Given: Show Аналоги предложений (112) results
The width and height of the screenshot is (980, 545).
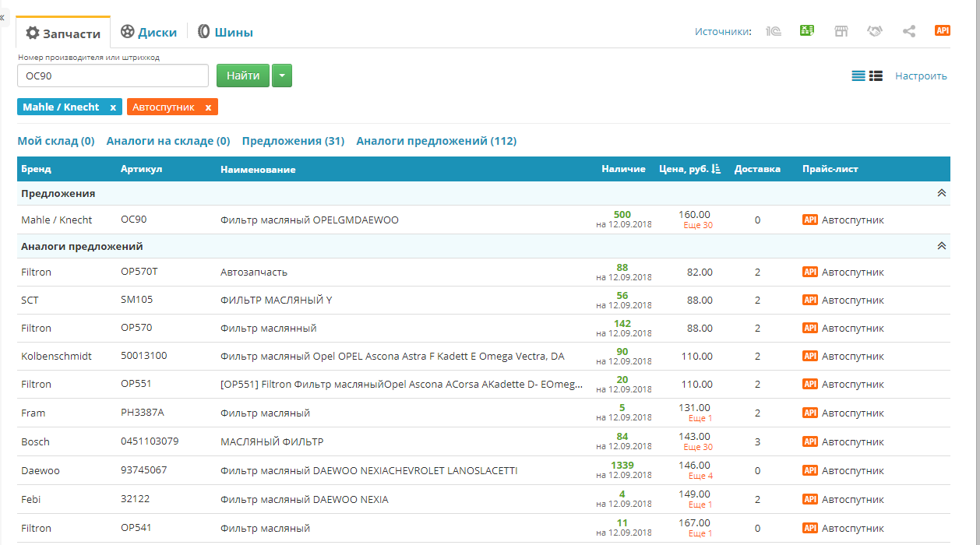Looking at the screenshot, I should [x=436, y=141].
